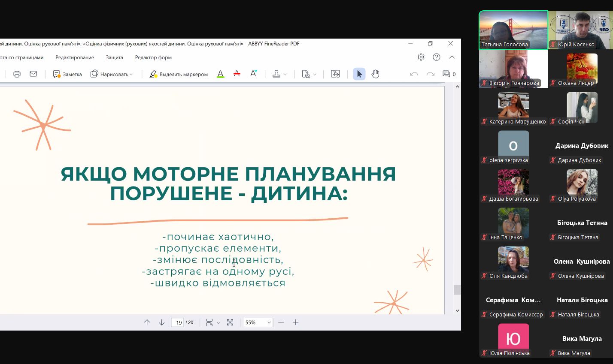Screen dimensions: 613x364
Task: Click the Print icon in the toolbar
Action: coord(17,74)
